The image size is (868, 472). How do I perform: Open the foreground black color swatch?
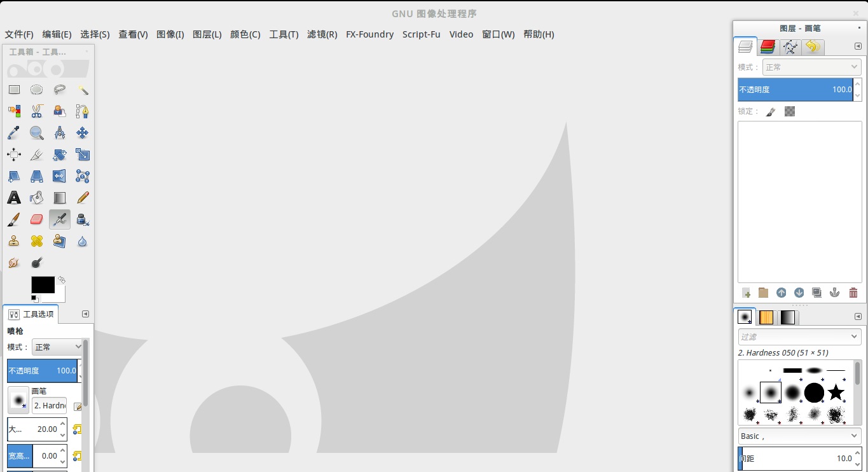(43, 284)
